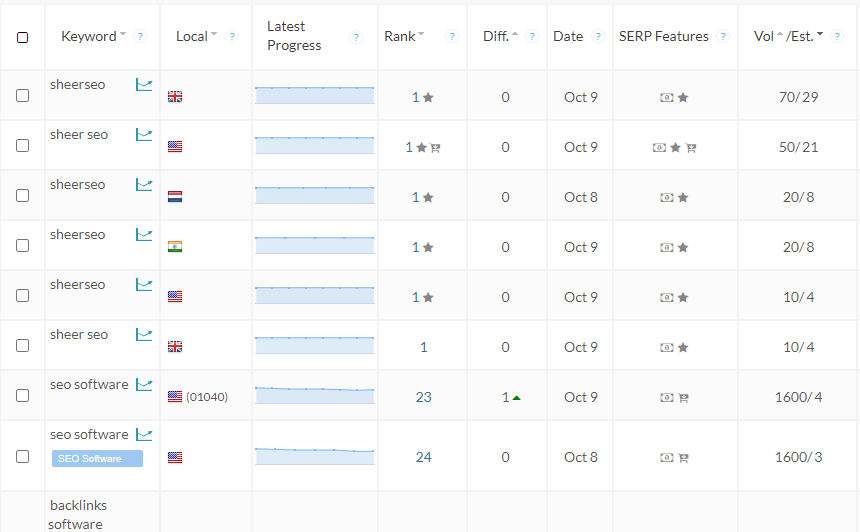Open keyword sheerseo in 70/29 row
860x532 pixels.
77,84
